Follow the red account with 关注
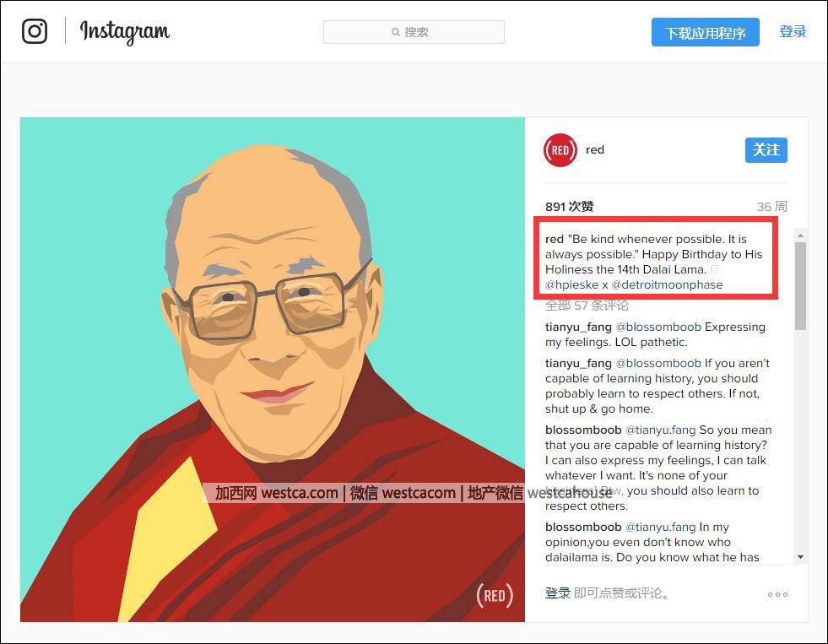This screenshot has height=644, width=828. [766, 150]
